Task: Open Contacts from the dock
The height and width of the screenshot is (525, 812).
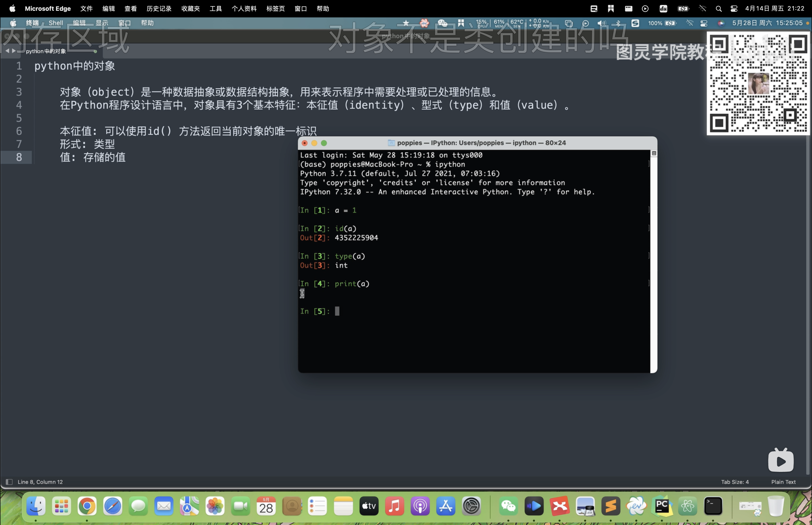Action: 292,506
